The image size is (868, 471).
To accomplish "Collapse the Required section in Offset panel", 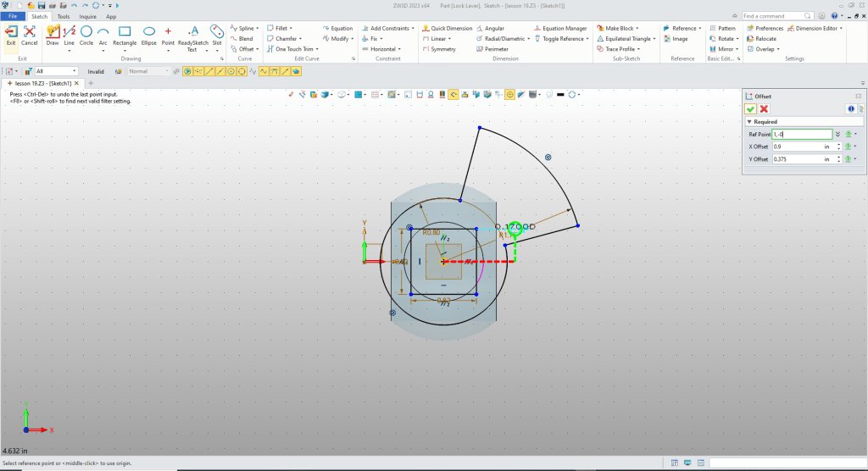I will 749,122.
